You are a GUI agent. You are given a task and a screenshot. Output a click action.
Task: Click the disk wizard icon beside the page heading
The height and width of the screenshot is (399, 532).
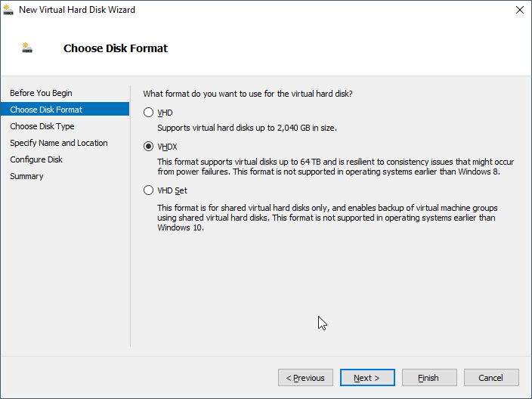(x=27, y=48)
